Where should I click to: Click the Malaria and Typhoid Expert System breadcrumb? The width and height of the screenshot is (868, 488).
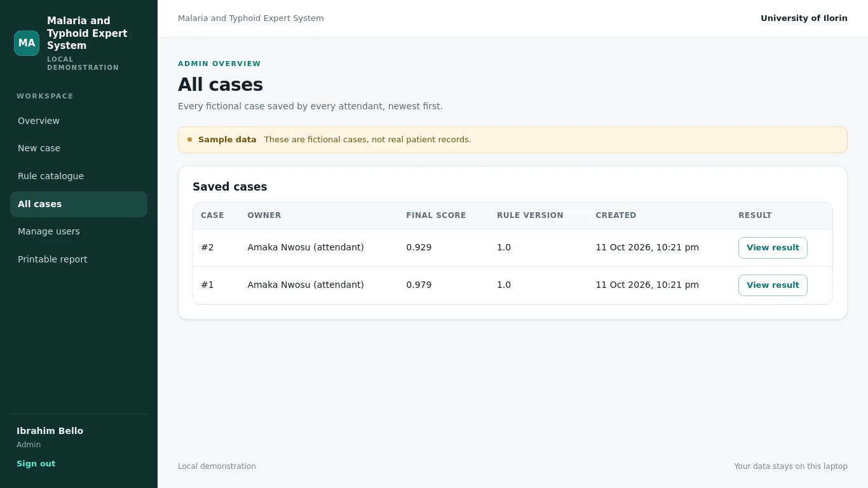click(250, 18)
